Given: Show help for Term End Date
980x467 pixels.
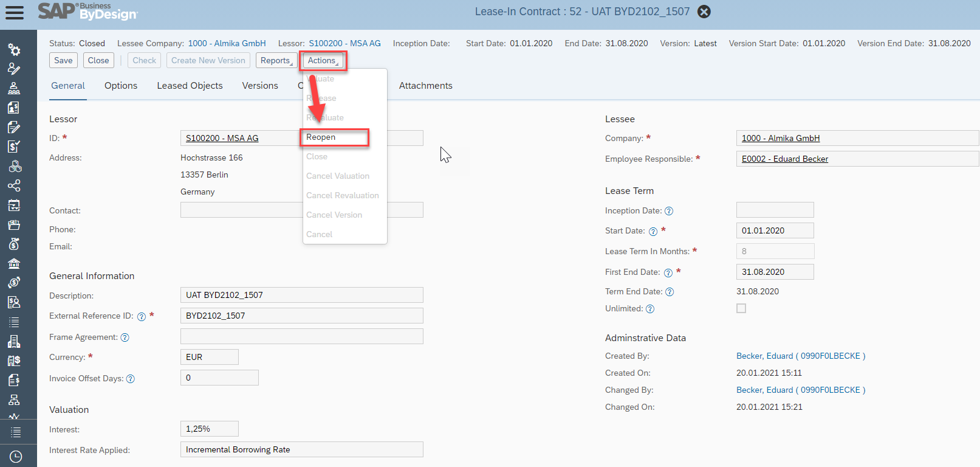Looking at the screenshot, I should [x=670, y=292].
